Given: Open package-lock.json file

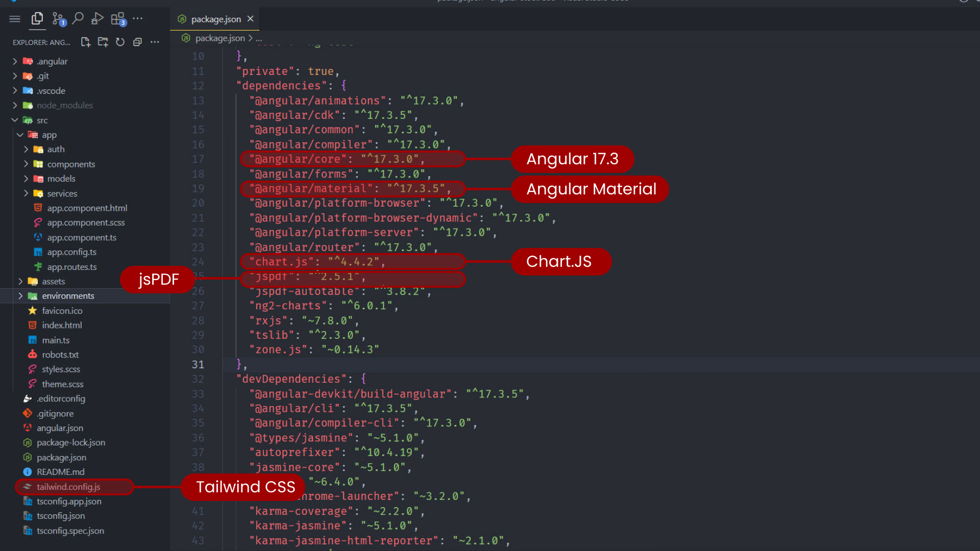Looking at the screenshot, I should pos(71,442).
